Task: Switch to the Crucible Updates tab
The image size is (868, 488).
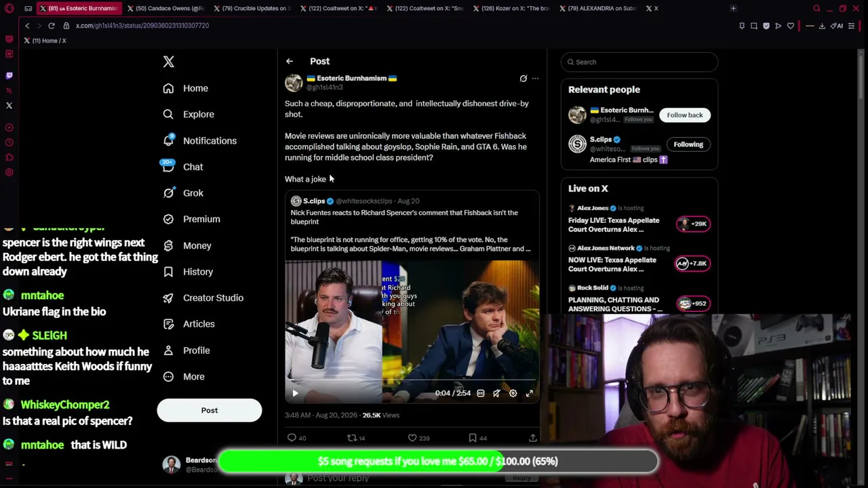Action: (252, 8)
